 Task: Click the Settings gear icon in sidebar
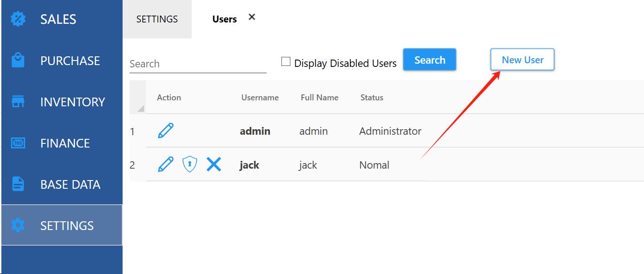18,225
